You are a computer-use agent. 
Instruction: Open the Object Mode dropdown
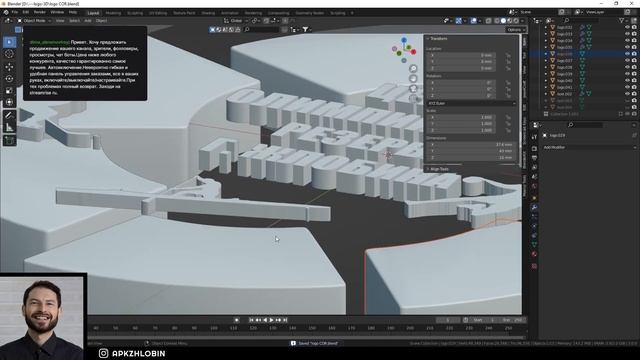pos(34,20)
